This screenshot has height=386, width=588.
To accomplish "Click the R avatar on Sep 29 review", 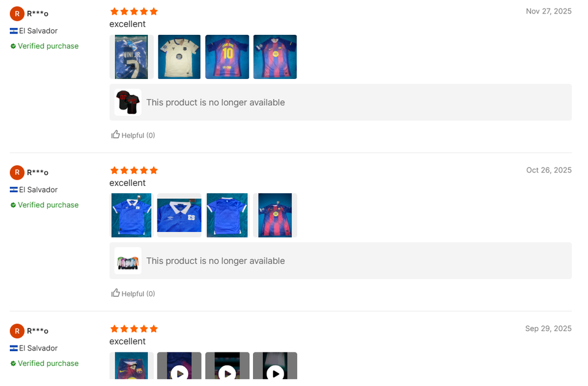I will pos(17,331).
